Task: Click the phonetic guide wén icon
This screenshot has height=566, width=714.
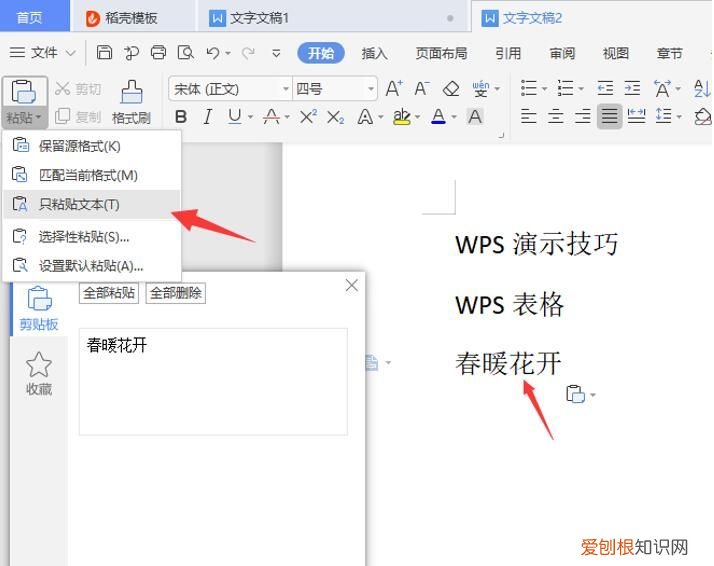Action: 481,88
